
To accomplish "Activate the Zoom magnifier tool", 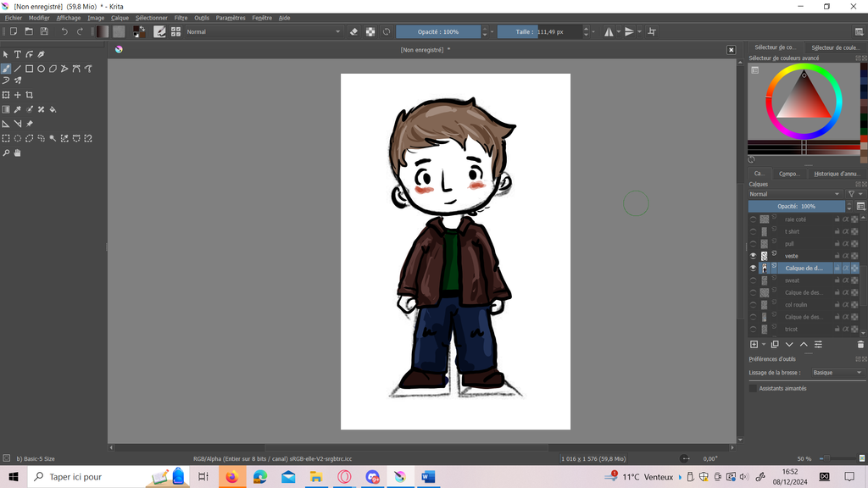I will point(6,153).
